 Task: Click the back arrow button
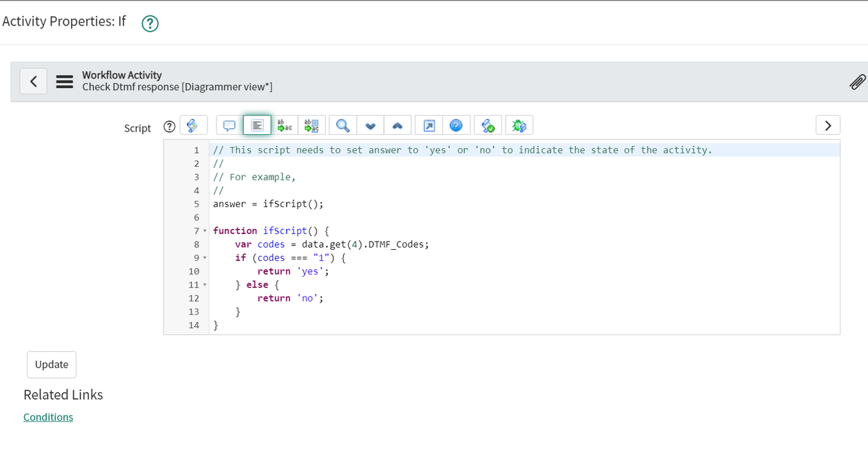[x=33, y=81]
